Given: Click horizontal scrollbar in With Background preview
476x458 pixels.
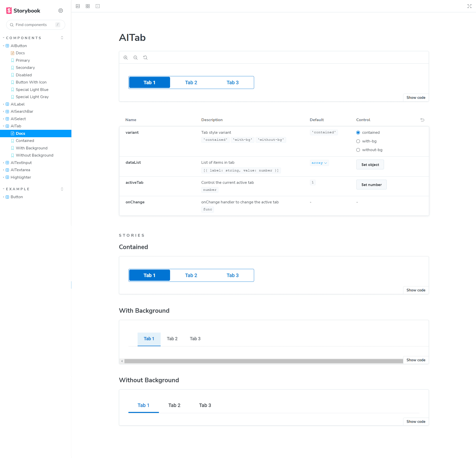Looking at the screenshot, I should coord(264,361).
